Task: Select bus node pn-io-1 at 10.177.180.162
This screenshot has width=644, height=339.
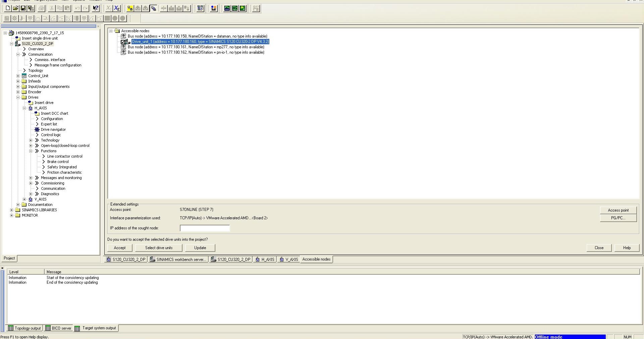Action: (196, 52)
